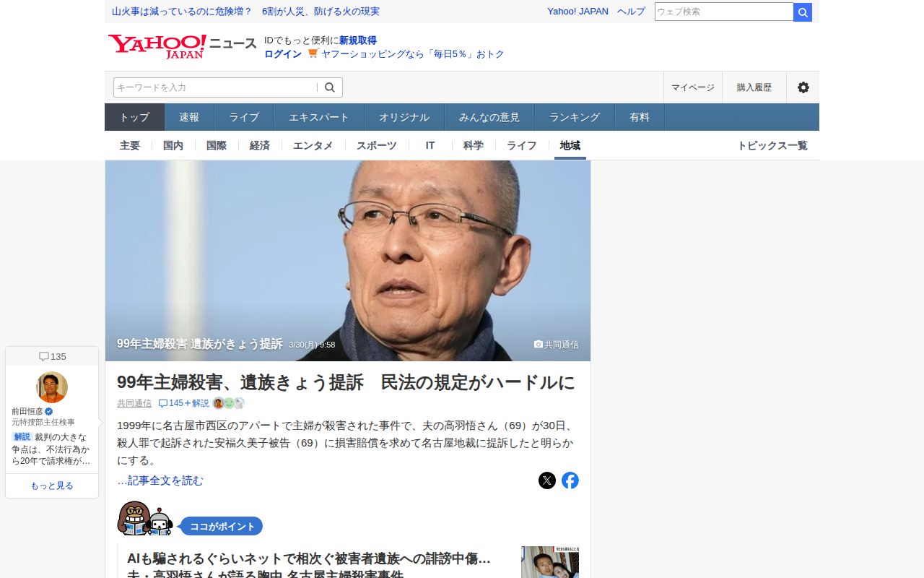Open settings via the gear icon

pos(803,87)
